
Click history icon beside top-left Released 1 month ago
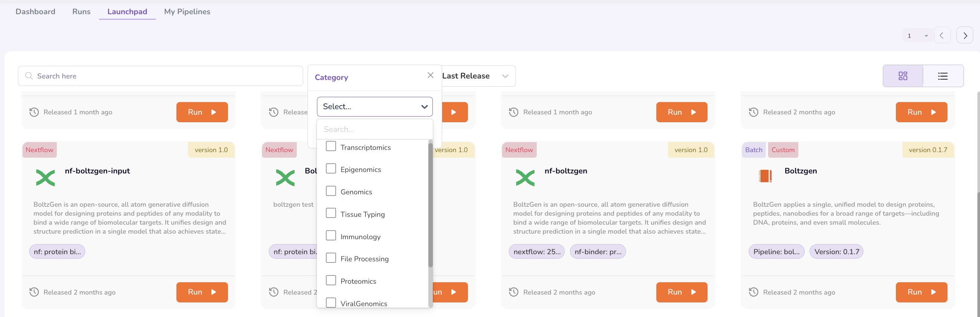pos(34,112)
